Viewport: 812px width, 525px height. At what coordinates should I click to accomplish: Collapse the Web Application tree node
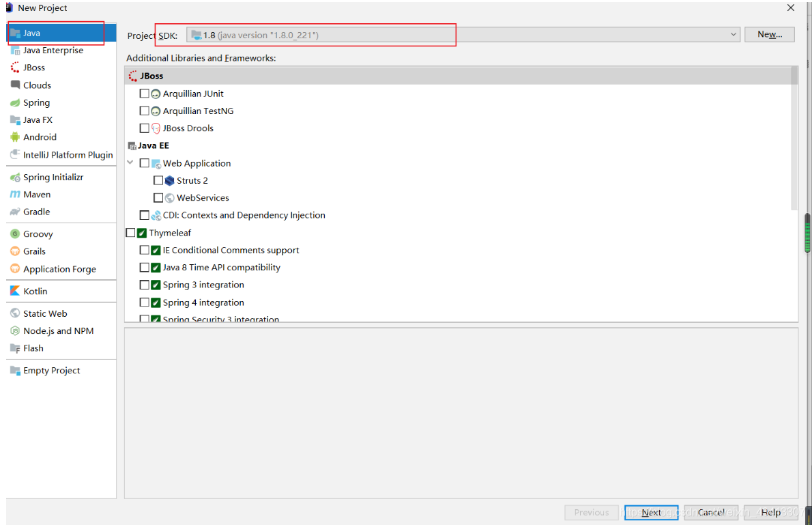pyautogui.click(x=130, y=162)
